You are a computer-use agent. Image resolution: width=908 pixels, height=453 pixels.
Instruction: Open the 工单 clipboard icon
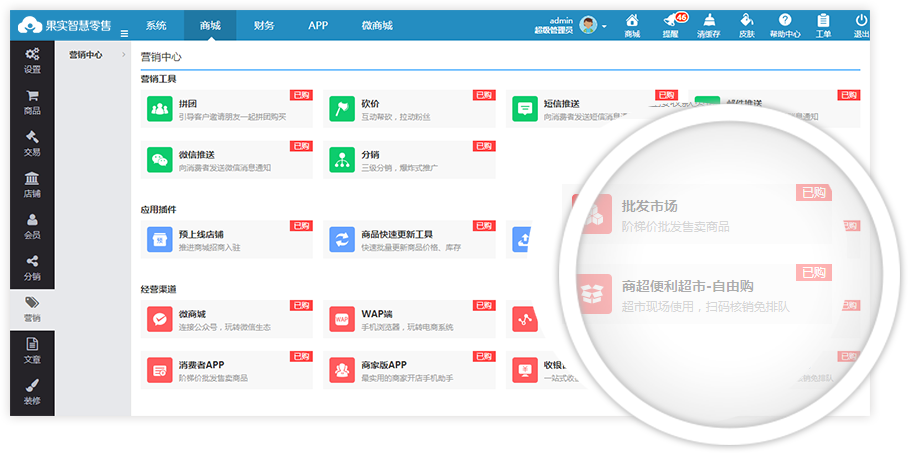[x=823, y=26]
